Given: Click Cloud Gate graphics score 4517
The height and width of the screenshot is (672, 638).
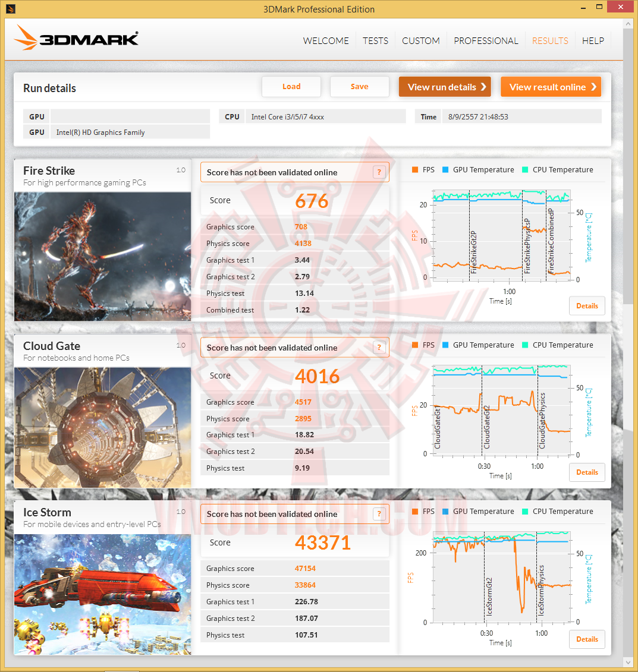Looking at the screenshot, I should (303, 402).
